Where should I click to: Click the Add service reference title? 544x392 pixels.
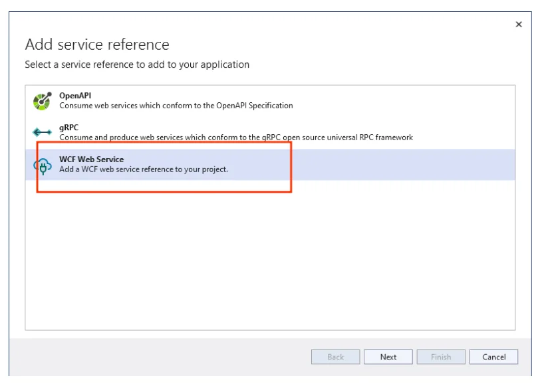point(97,45)
